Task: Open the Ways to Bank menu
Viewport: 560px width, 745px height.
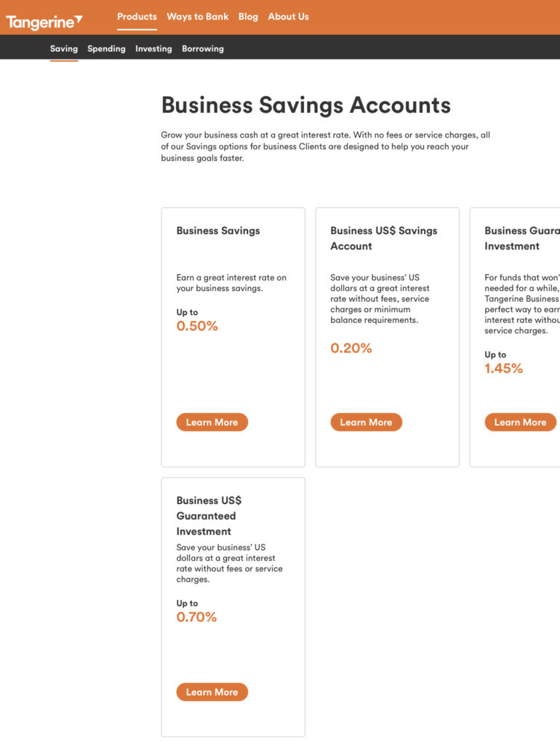Action: pyautogui.click(x=198, y=17)
